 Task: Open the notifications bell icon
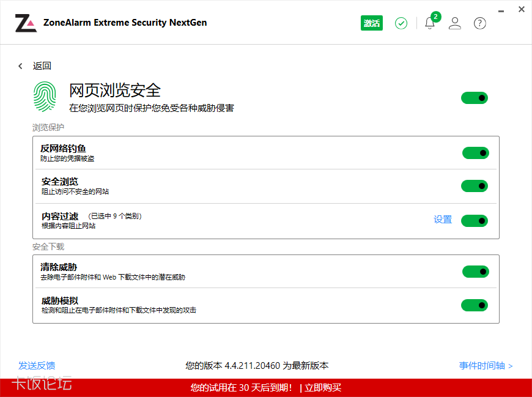point(430,23)
